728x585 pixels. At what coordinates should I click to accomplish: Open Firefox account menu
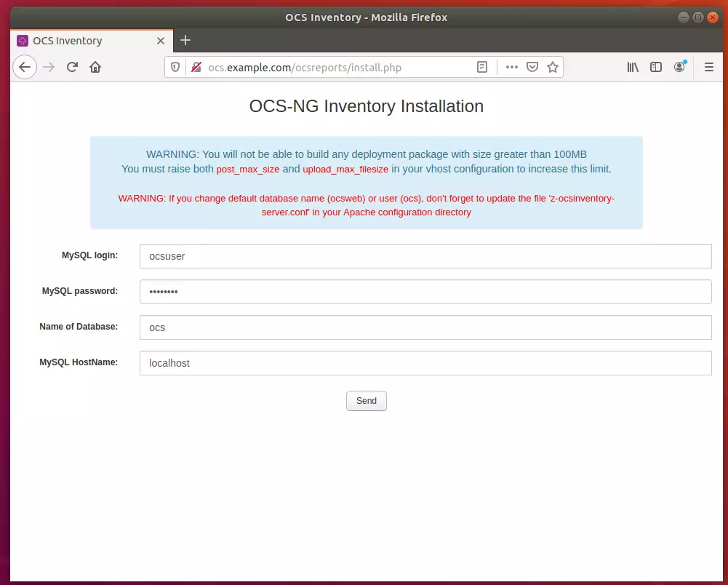(x=680, y=67)
